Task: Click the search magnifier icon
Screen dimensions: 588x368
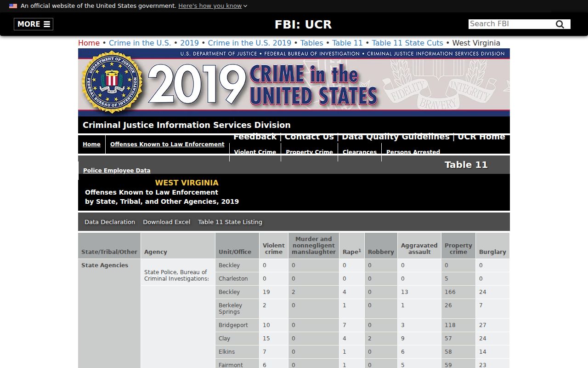Action: coord(560,24)
